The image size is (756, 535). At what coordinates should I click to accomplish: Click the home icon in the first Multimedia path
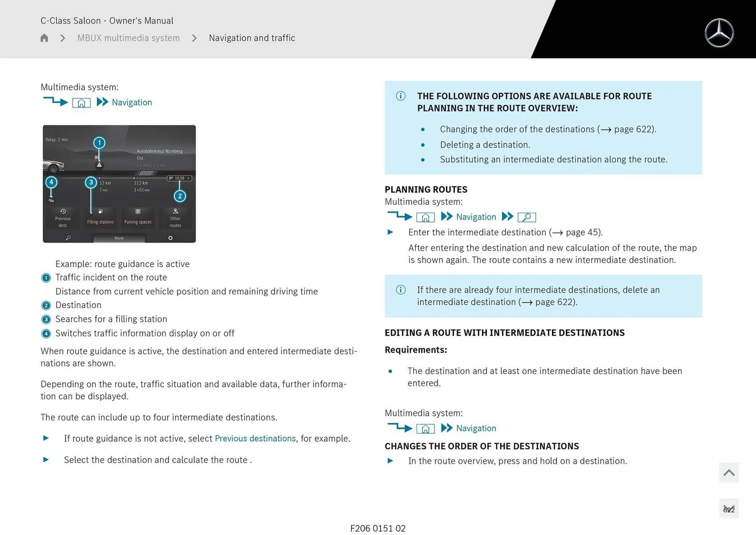(x=82, y=102)
